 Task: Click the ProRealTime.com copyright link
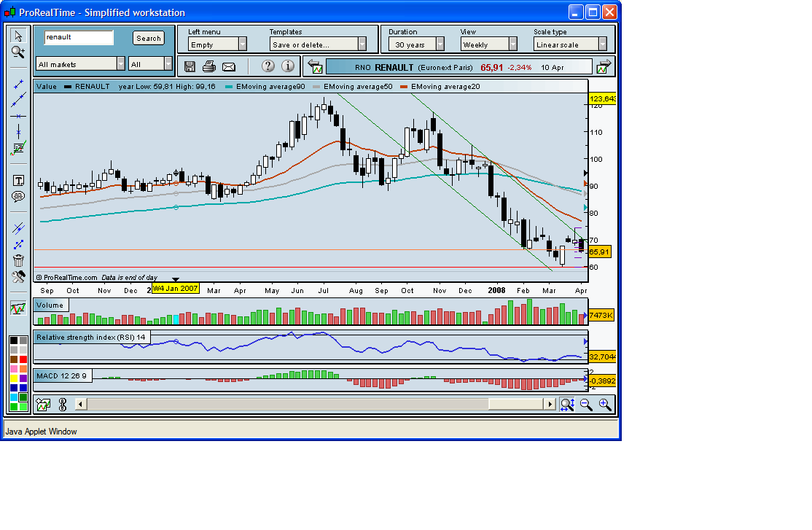[x=67, y=277]
